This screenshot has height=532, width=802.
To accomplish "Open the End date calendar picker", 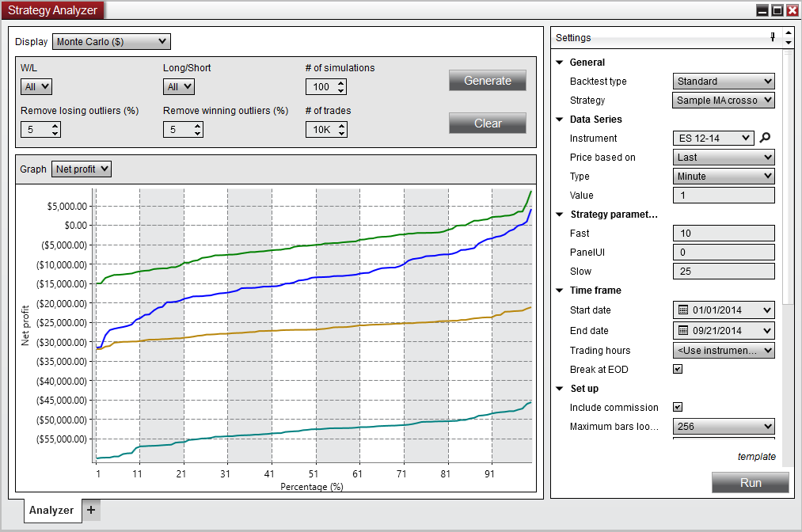I will (681, 330).
